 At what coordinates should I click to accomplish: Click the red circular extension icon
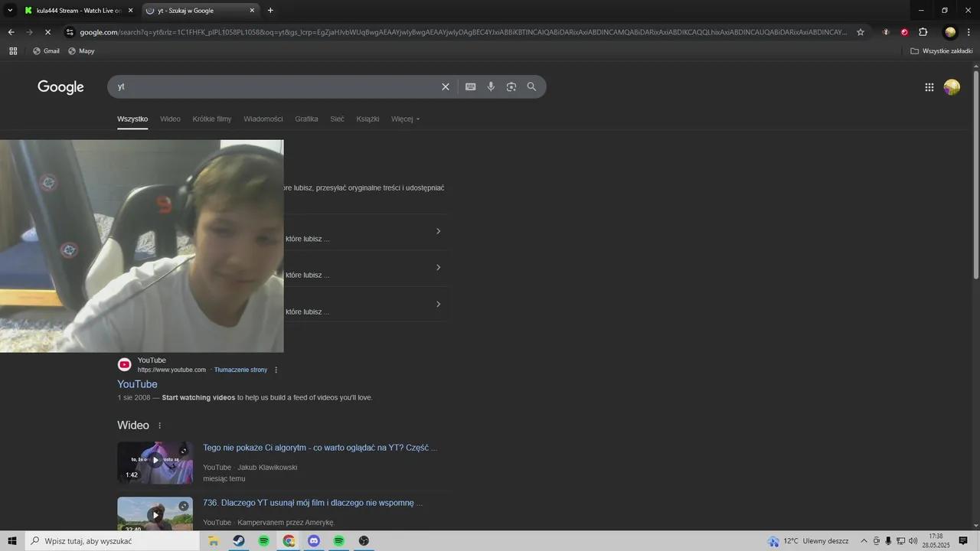pyautogui.click(x=904, y=32)
